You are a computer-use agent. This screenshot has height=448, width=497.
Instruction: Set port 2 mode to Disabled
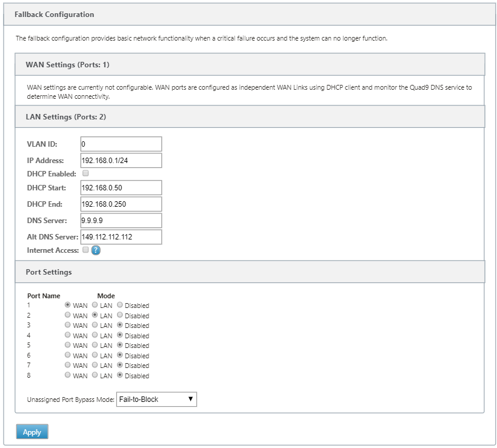point(120,315)
